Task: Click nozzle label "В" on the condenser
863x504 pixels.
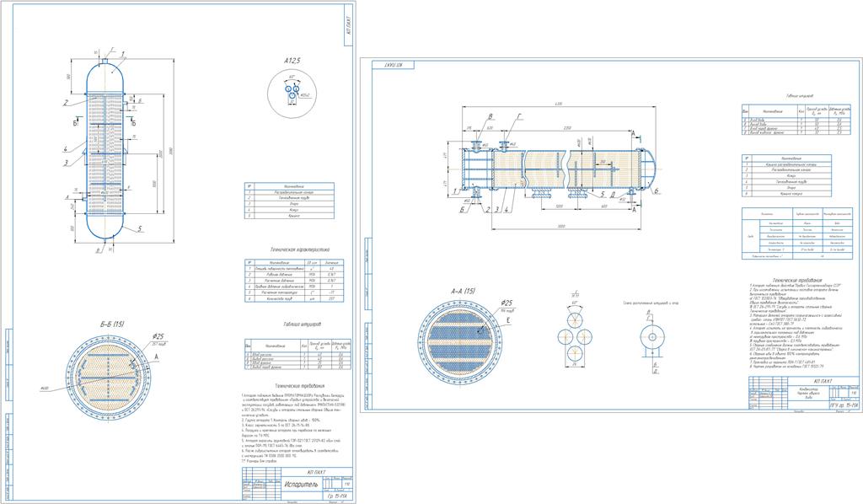Action: coord(490,116)
